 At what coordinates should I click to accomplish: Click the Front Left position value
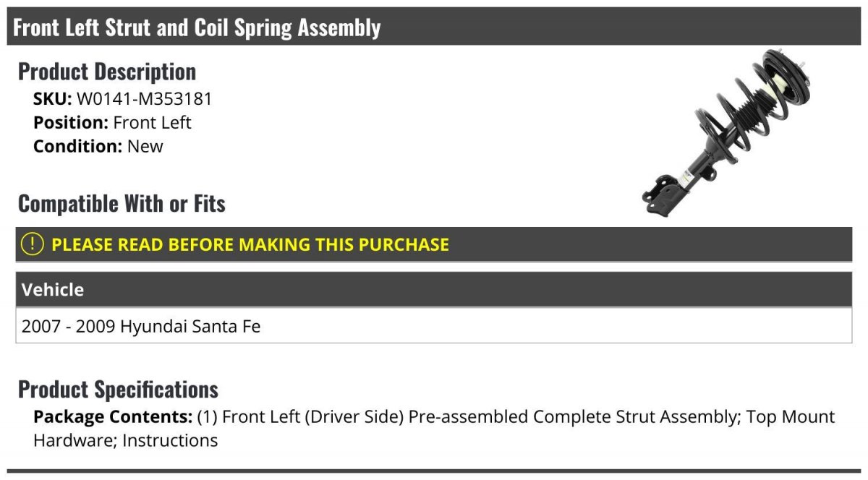[153, 122]
